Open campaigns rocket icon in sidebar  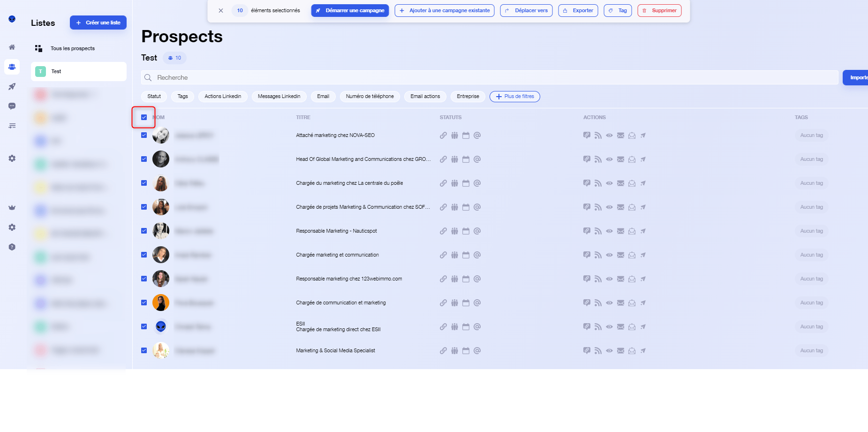12,87
